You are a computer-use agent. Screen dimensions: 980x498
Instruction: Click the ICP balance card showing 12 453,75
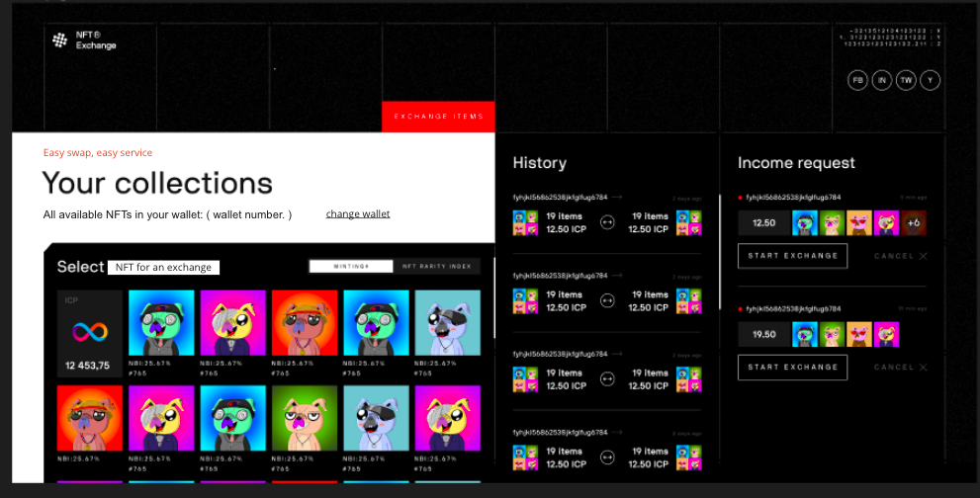(x=90, y=334)
